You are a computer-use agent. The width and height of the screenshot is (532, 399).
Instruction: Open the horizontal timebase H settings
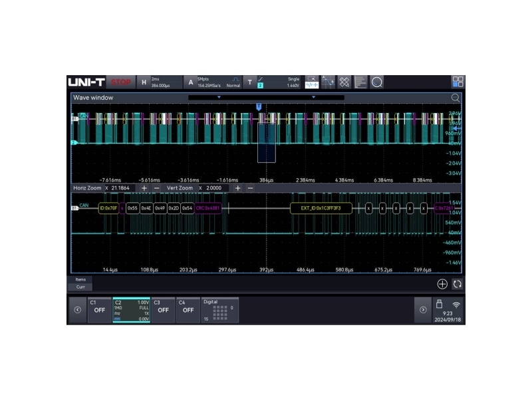[144, 82]
